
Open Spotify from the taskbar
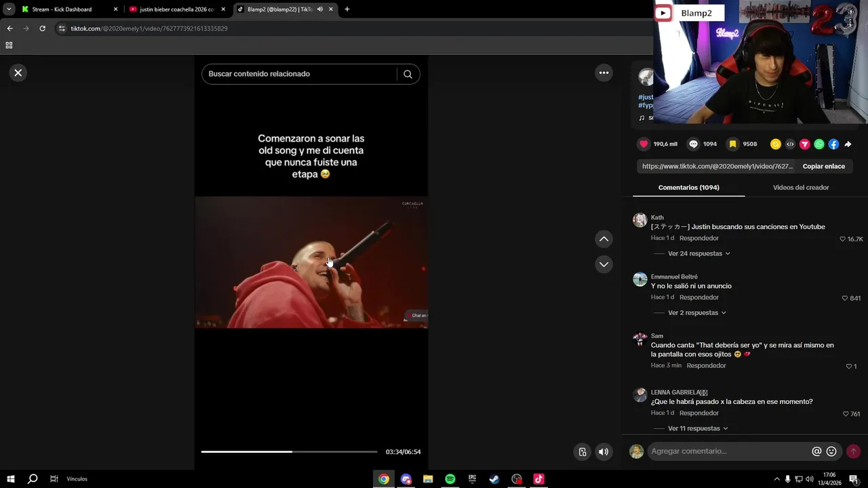(450, 479)
